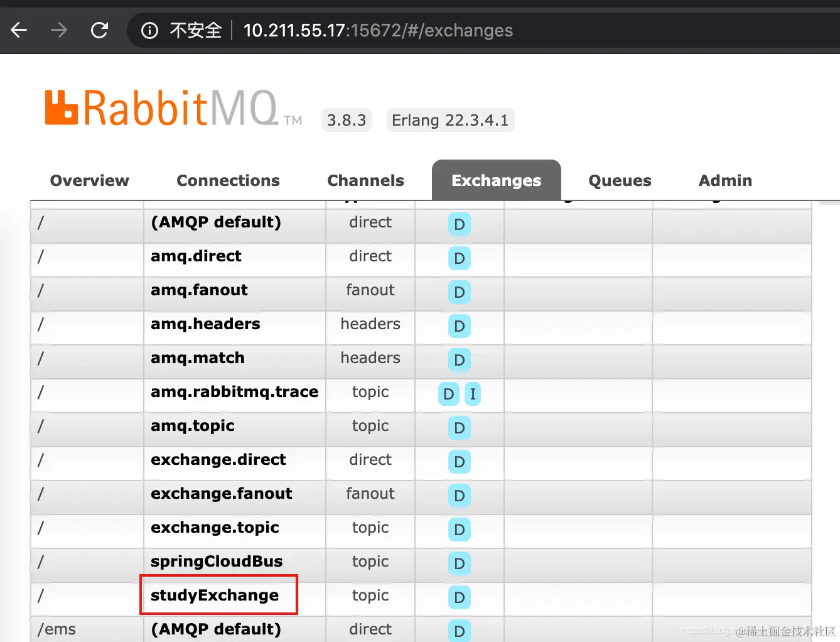Click the version label 3.8.3
The width and height of the screenshot is (840, 642).
pyautogui.click(x=347, y=120)
